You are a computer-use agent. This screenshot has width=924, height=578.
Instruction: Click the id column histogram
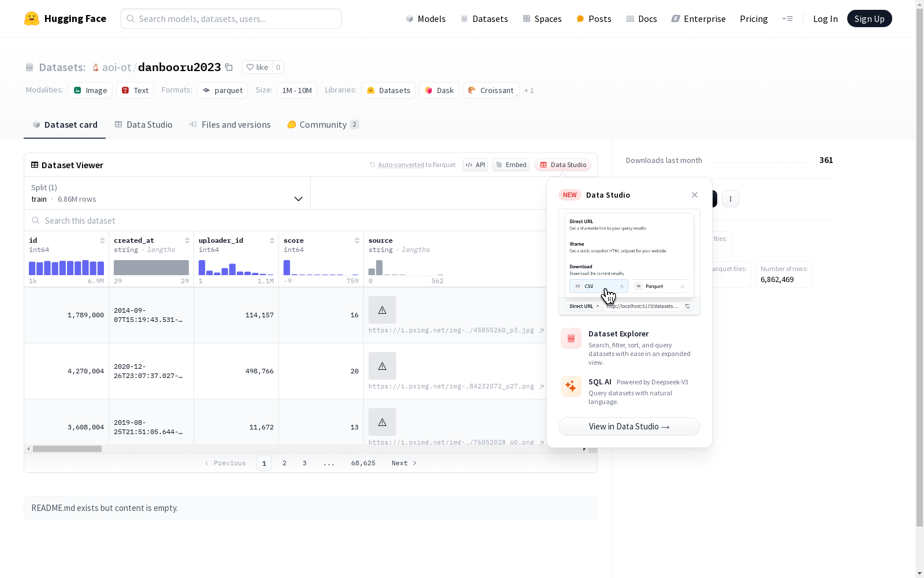pyautogui.click(x=66, y=267)
